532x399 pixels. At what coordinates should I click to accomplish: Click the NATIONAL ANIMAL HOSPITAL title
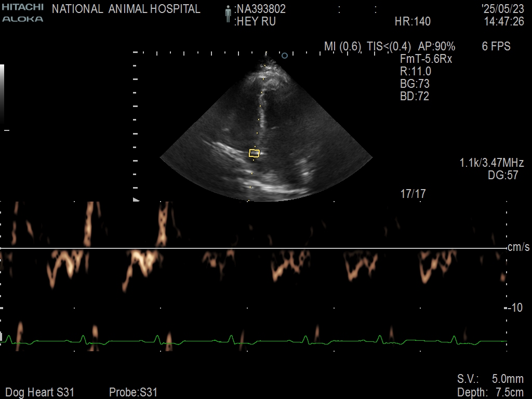pyautogui.click(x=126, y=9)
